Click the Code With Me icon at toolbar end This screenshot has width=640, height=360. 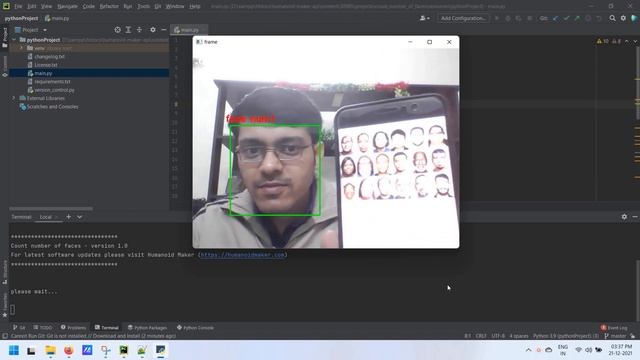coord(634,18)
